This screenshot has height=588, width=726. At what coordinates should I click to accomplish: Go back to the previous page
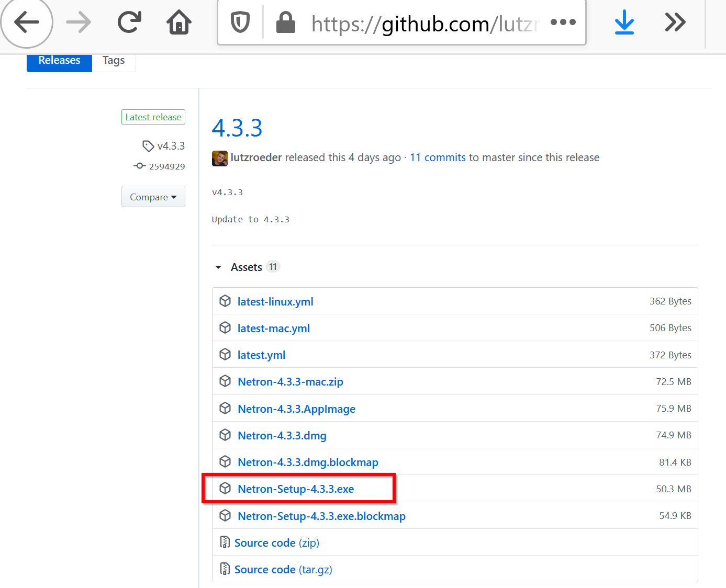click(26, 22)
